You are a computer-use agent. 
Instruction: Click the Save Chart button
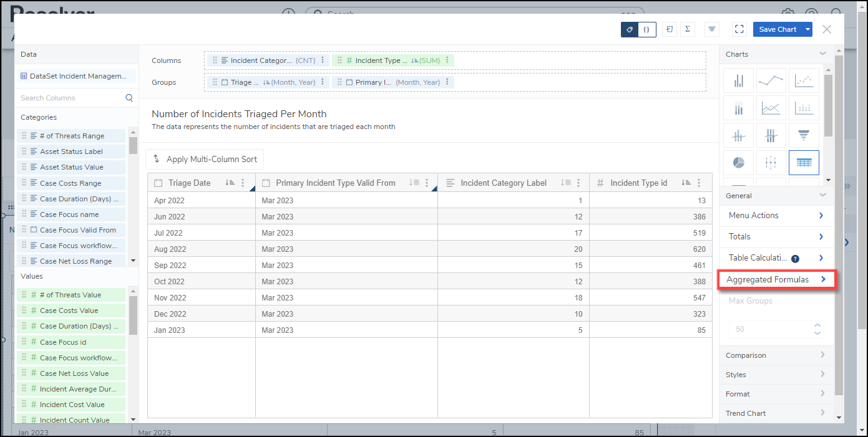[x=777, y=29]
